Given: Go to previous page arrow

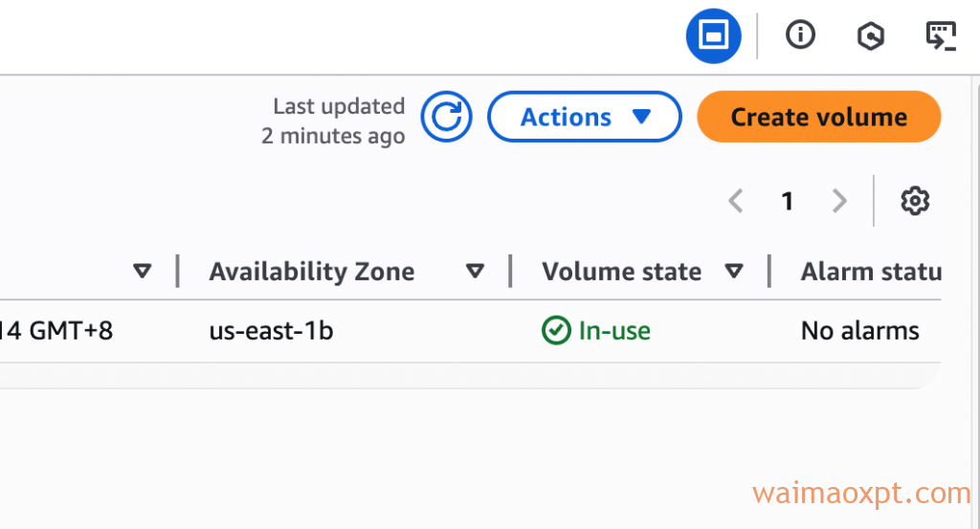Looking at the screenshot, I should point(736,201).
